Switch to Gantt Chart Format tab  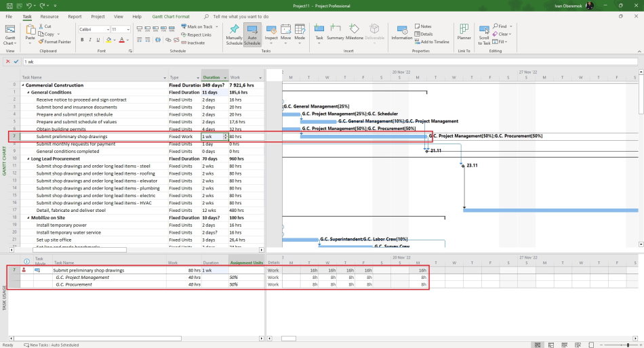[x=171, y=17]
